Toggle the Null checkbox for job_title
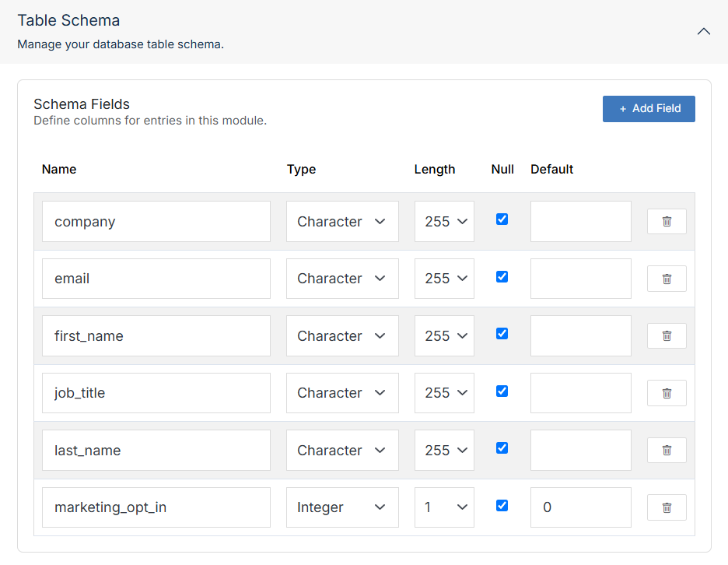728x565 pixels. (502, 391)
